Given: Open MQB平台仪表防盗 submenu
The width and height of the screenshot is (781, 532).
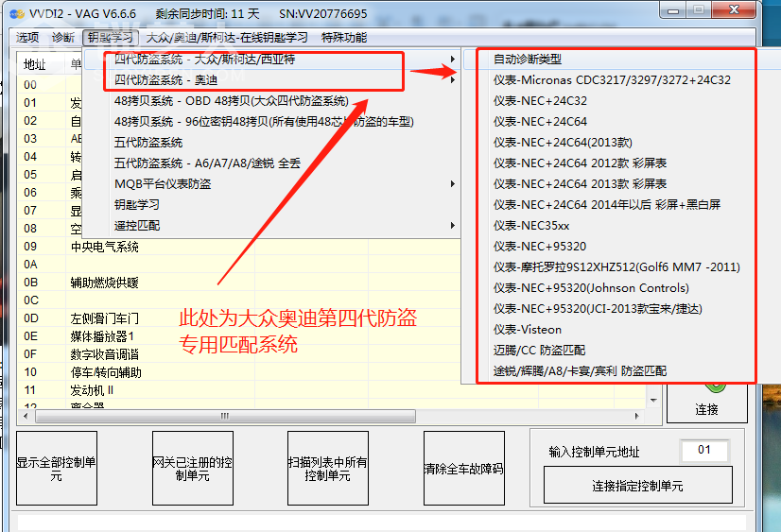Looking at the screenshot, I should 163,184.
